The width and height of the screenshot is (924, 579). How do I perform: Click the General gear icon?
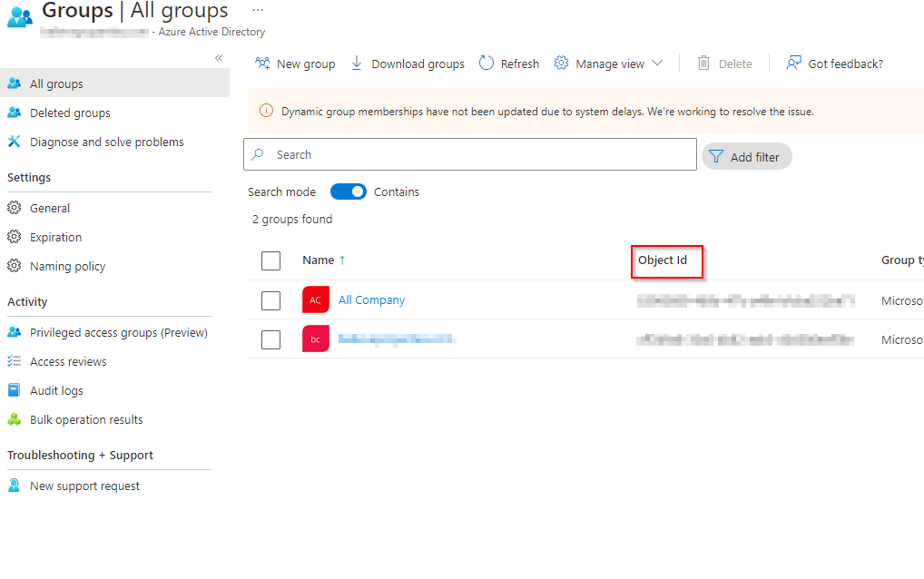(x=15, y=207)
